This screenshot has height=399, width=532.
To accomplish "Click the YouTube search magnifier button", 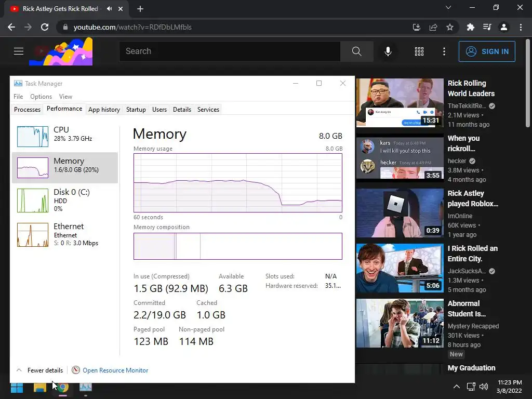I will pyautogui.click(x=356, y=51).
